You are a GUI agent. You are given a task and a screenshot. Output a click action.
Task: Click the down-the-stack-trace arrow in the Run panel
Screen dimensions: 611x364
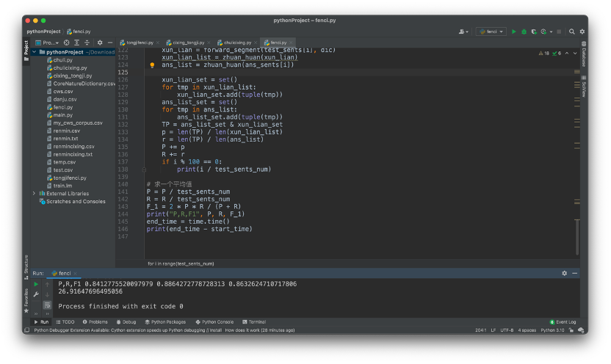[x=47, y=294]
